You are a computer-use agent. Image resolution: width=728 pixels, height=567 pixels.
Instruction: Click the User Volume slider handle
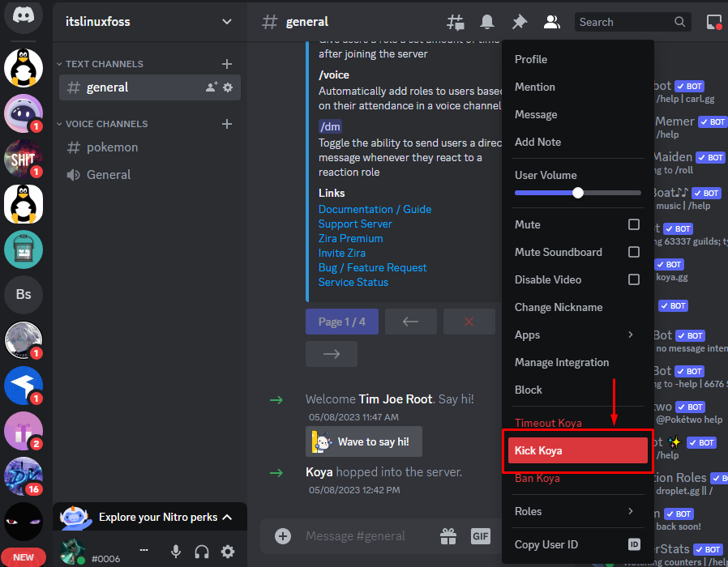pyautogui.click(x=577, y=193)
